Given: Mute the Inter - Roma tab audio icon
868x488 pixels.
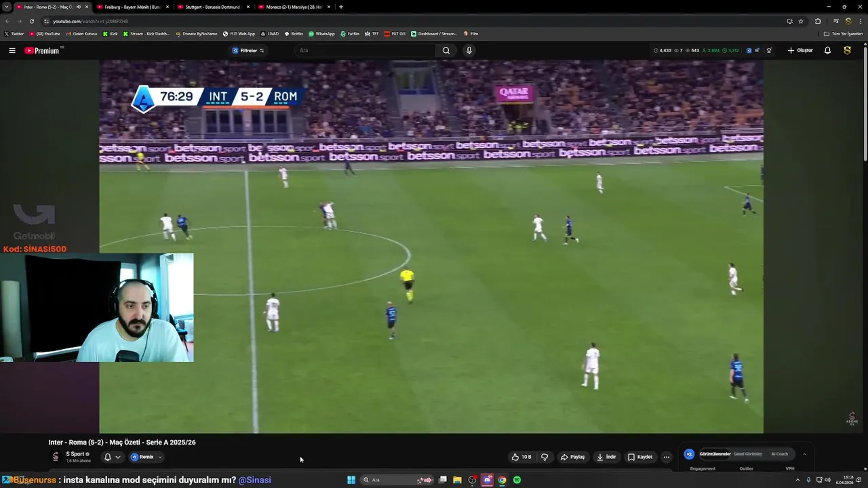Looking at the screenshot, I should (79, 7).
